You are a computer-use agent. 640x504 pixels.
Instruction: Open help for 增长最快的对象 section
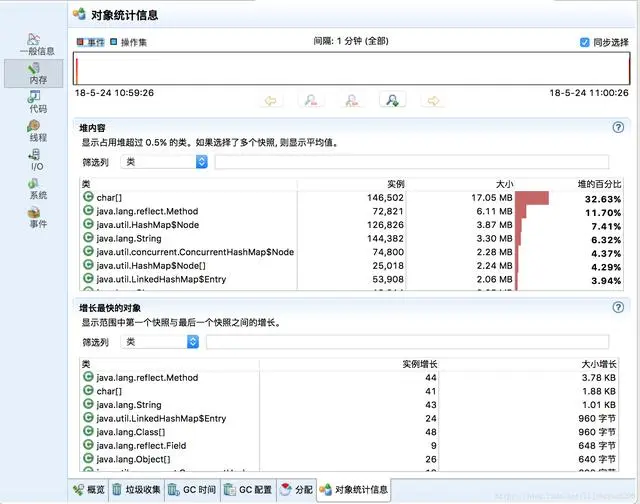(x=618, y=307)
